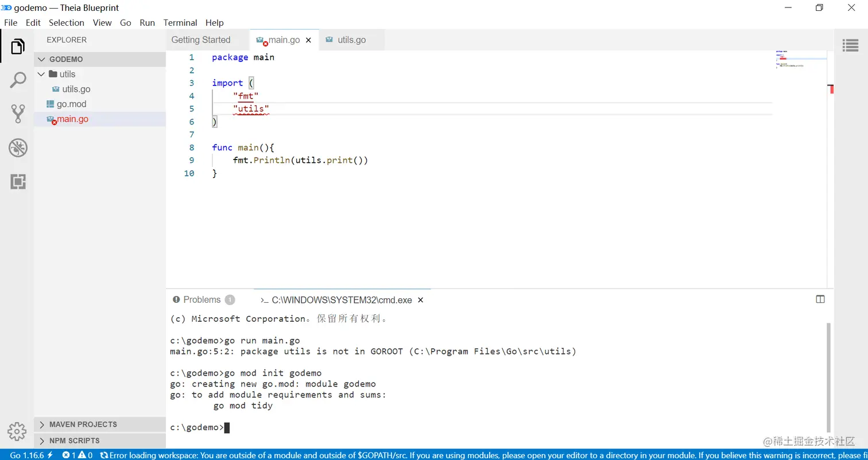
Task: Open the Terminal menu
Action: click(180, 23)
